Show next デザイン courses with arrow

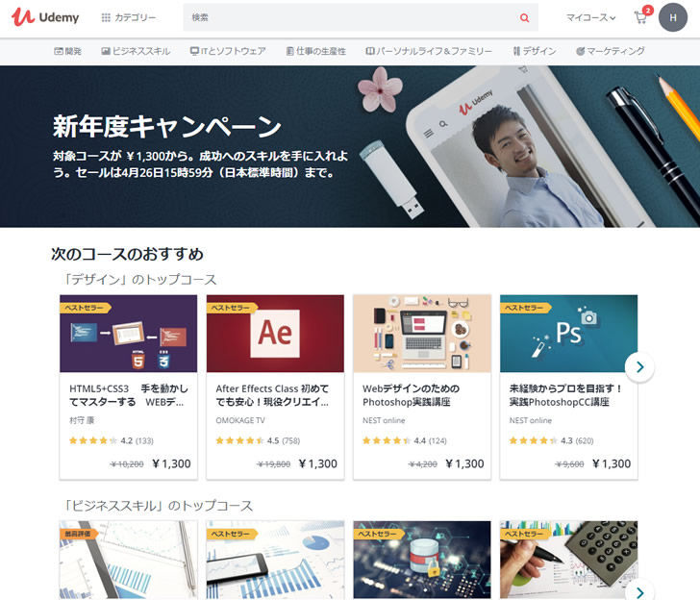point(639,367)
